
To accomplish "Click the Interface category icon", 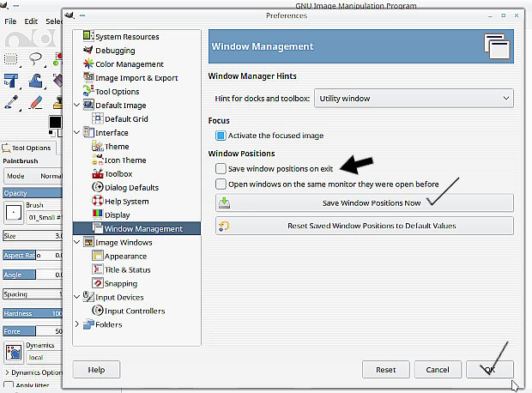I will tap(88, 132).
